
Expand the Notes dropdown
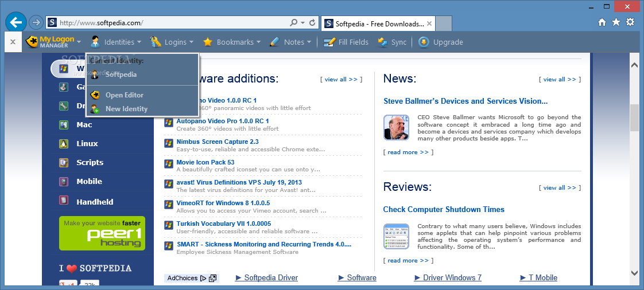290,42
